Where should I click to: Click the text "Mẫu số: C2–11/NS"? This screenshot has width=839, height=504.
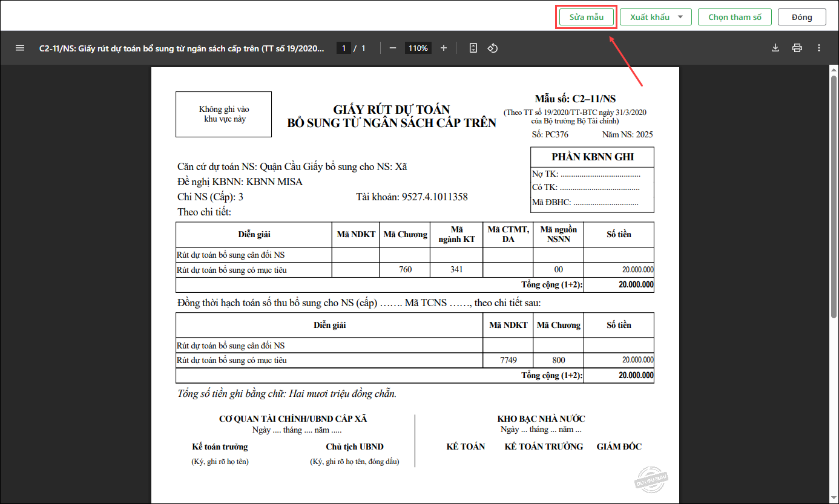click(575, 99)
